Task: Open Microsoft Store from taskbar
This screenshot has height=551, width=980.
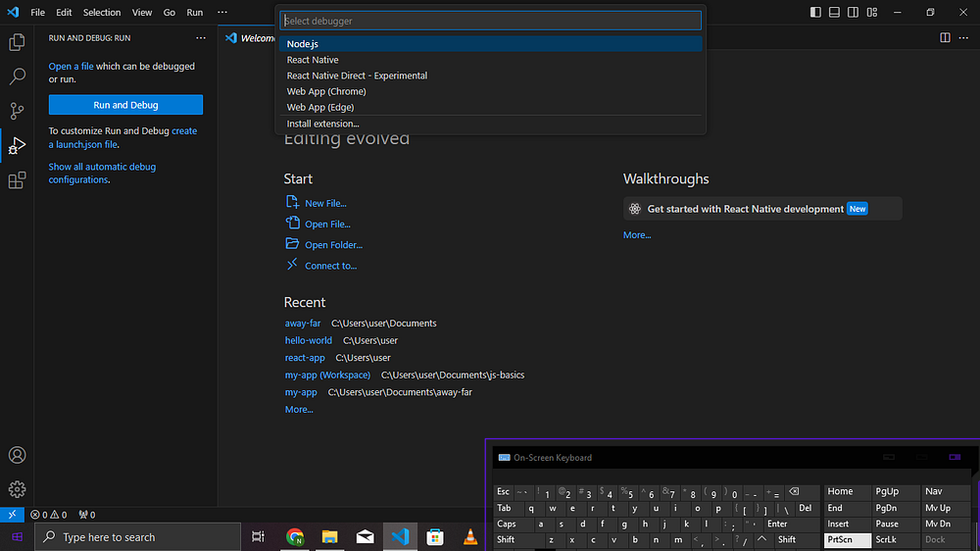Action: pyautogui.click(x=435, y=536)
